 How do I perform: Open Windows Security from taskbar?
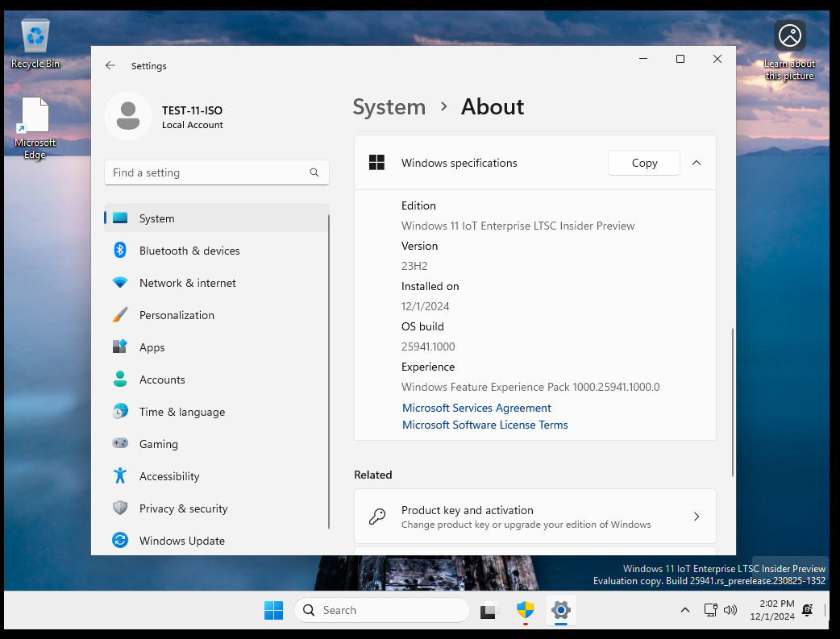pos(525,610)
